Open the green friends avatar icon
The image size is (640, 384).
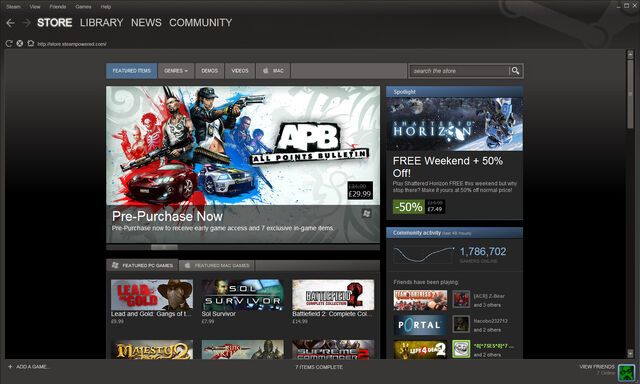coord(627,372)
